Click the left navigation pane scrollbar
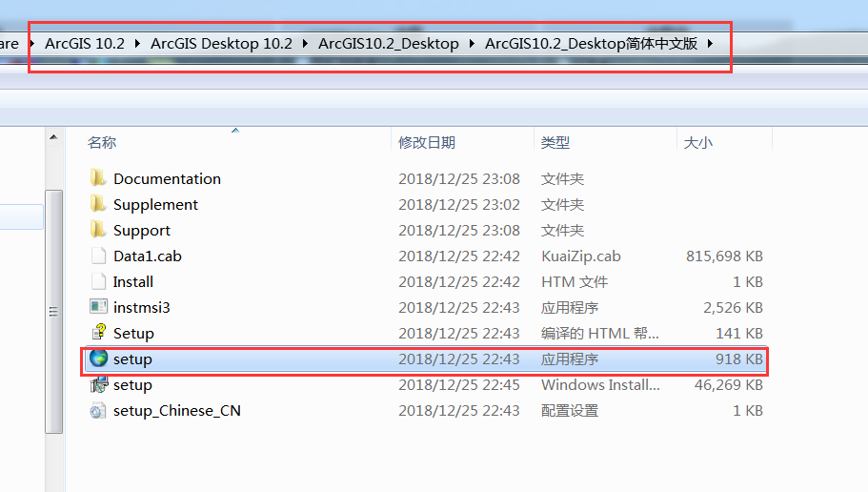Viewport: 868px width, 492px height. click(x=55, y=305)
